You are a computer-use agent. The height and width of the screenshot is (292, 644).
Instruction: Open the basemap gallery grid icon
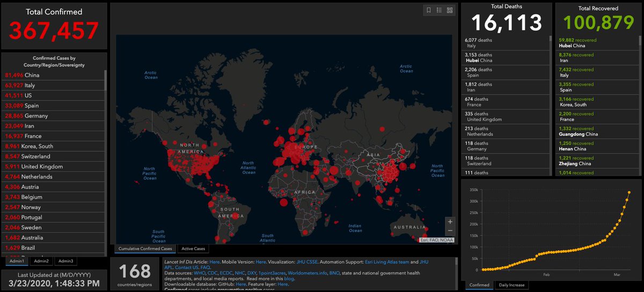[x=450, y=10]
